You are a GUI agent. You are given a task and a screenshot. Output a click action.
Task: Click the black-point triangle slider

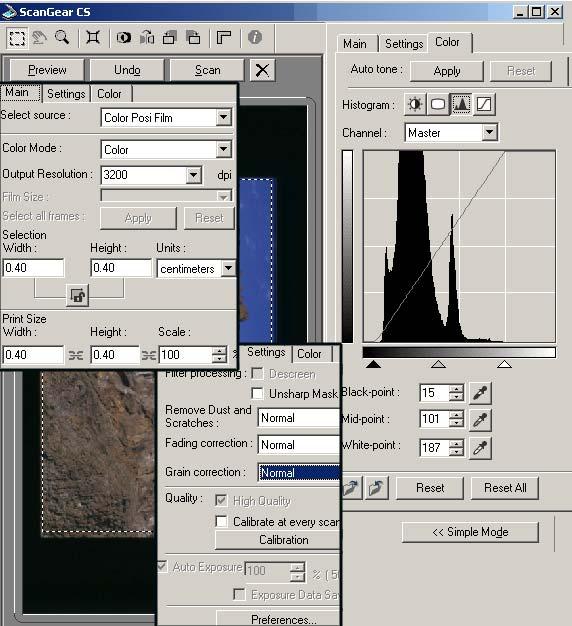tap(374, 364)
